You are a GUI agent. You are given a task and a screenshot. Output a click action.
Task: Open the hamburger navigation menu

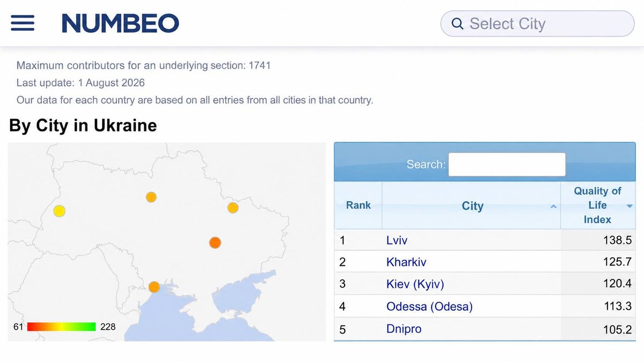click(x=23, y=23)
